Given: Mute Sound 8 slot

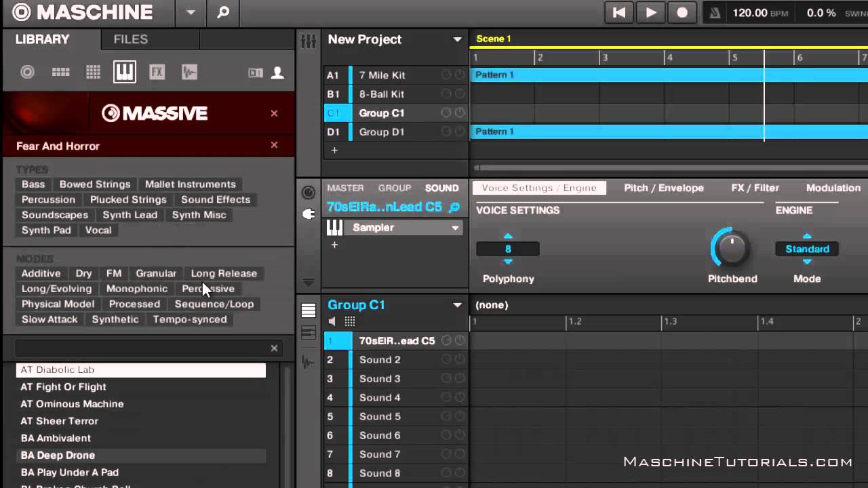Looking at the screenshot, I should [446, 474].
